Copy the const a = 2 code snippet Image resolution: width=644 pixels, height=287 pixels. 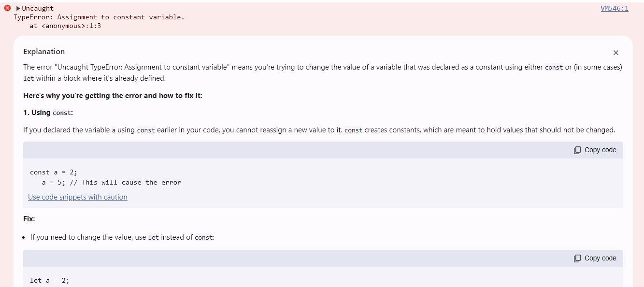(x=595, y=150)
